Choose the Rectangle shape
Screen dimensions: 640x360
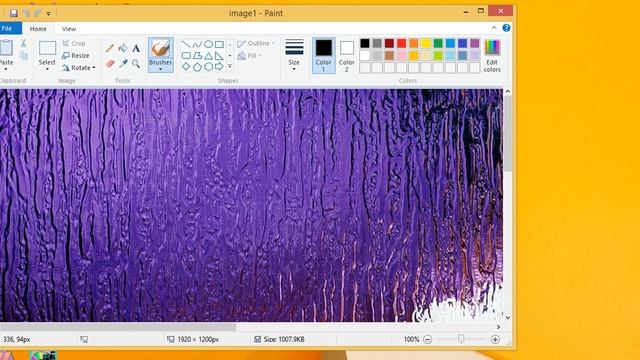[x=220, y=44]
